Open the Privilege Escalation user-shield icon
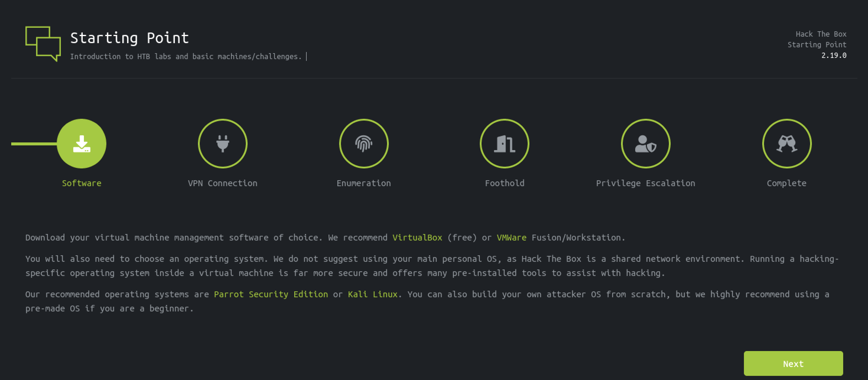The image size is (868, 380). tap(646, 144)
